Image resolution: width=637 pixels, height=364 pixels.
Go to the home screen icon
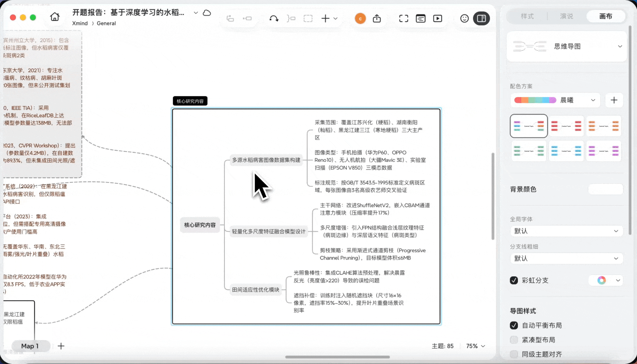(55, 17)
